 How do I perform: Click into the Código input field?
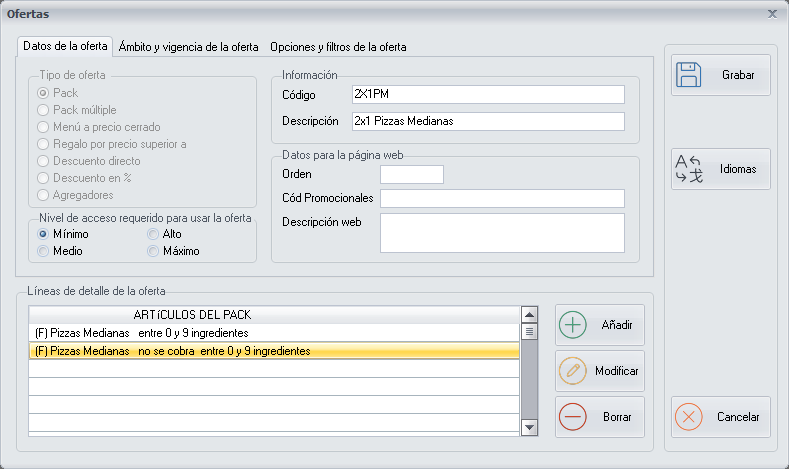click(x=487, y=95)
